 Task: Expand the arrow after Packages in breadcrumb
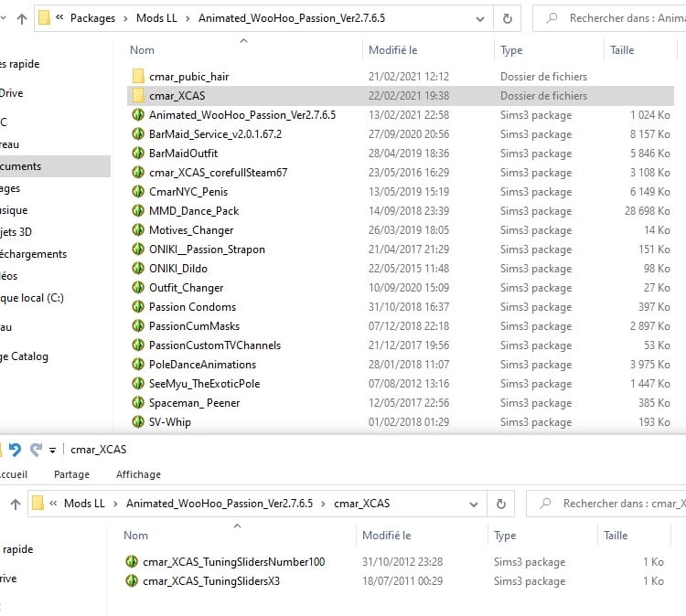[x=125, y=19]
